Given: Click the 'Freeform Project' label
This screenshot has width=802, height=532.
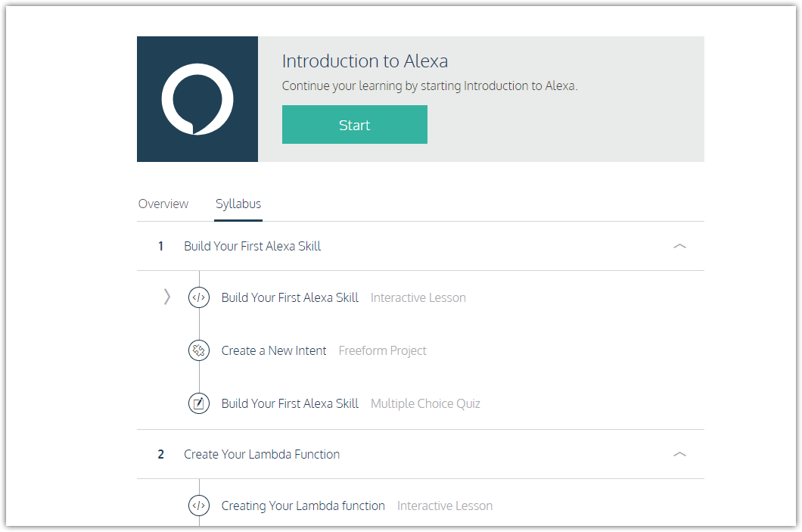Looking at the screenshot, I should 382,351.
